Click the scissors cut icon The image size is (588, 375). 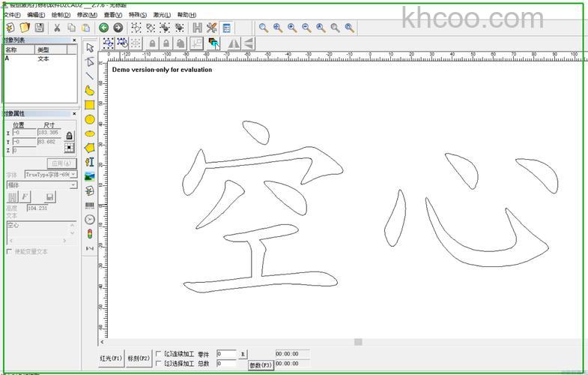(x=56, y=28)
